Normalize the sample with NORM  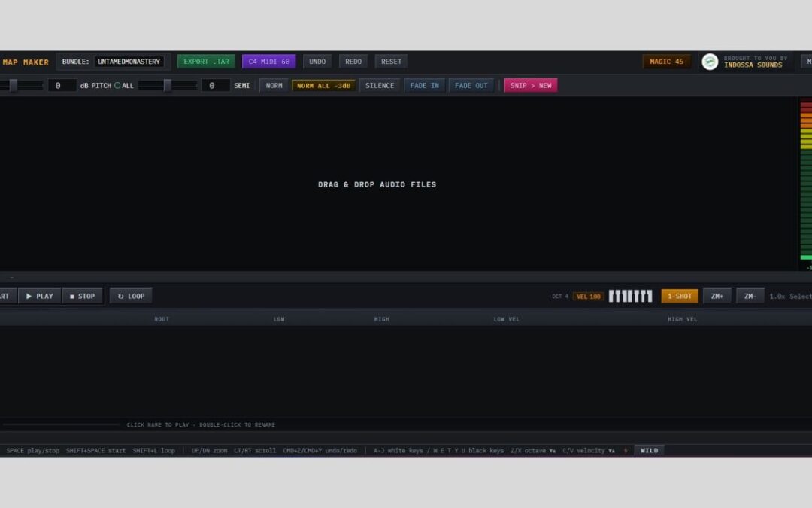pyautogui.click(x=274, y=86)
